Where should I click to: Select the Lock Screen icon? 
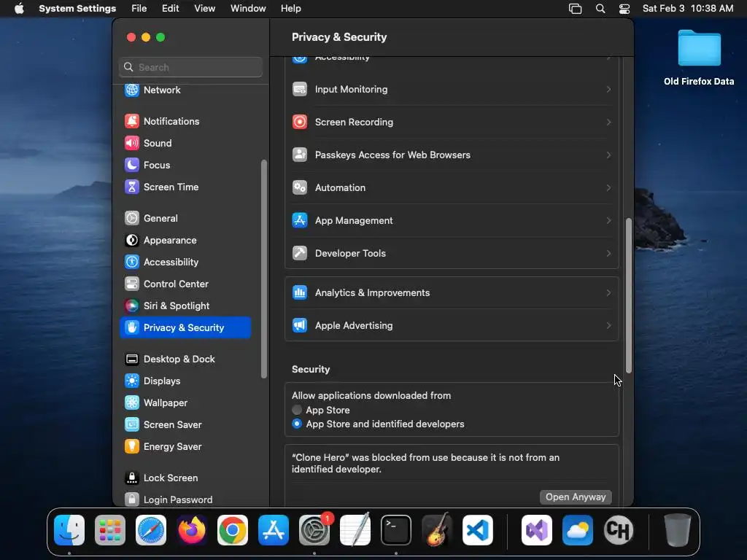132,478
